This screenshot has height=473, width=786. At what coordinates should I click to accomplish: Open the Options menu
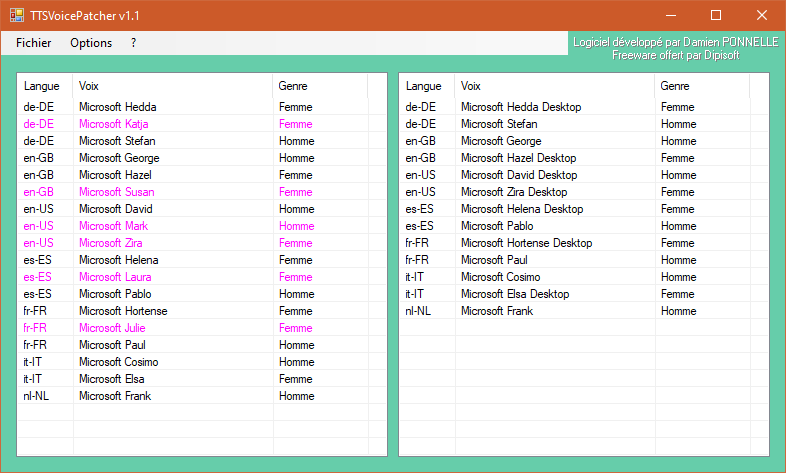pyautogui.click(x=91, y=43)
